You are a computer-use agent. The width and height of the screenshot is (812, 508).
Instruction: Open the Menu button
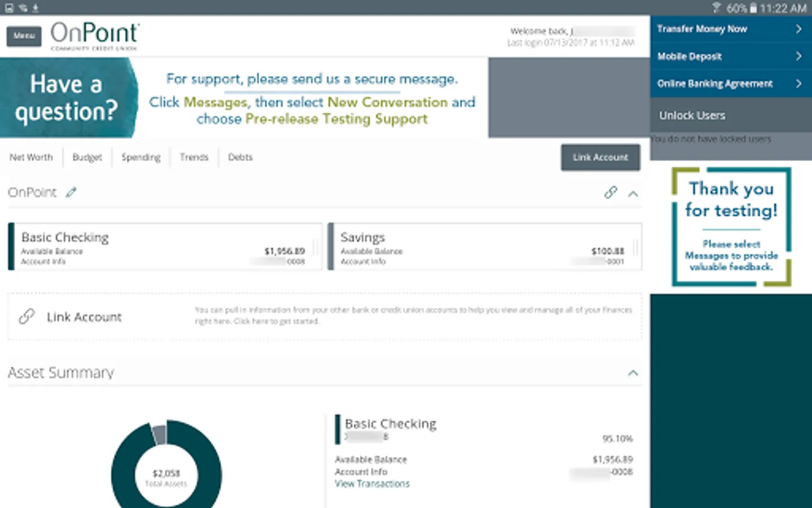point(24,36)
